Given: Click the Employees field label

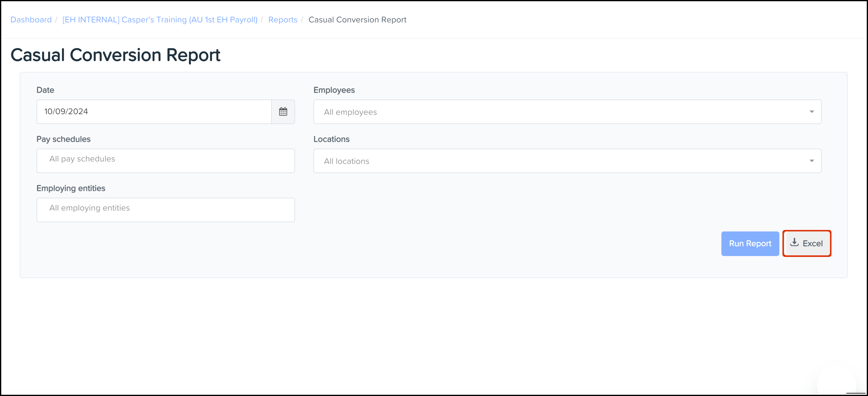Looking at the screenshot, I should tap(334, 90).
